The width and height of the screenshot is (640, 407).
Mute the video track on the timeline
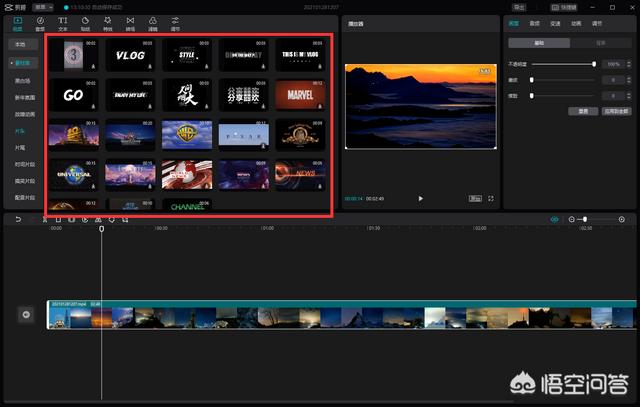pos(27,315)
